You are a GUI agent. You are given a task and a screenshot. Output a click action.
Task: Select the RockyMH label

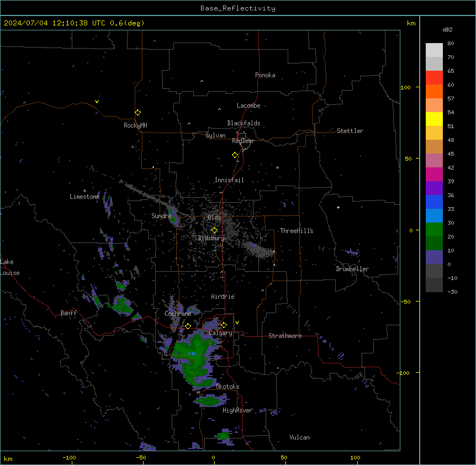tap(135, 125)
